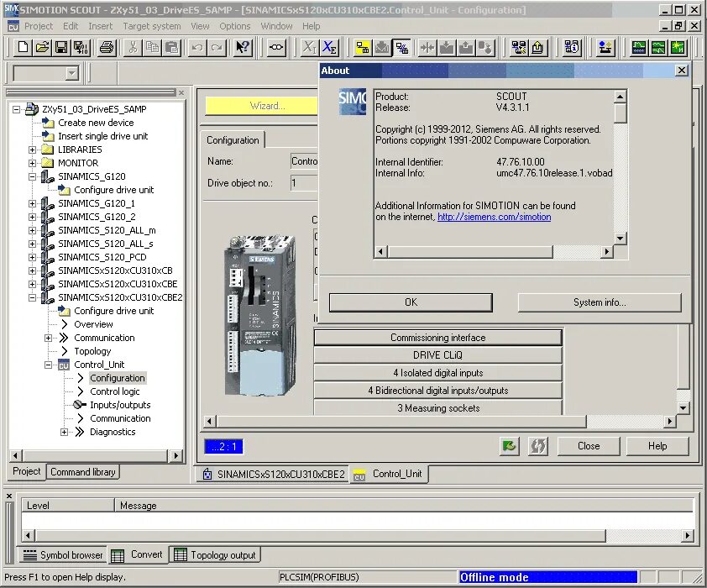Click OK in the About dialog
707x588 pixels.
[411, 302]
